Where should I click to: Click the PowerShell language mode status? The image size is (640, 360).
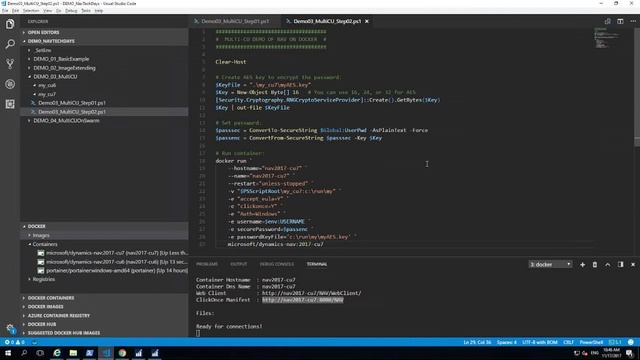click(x=591, y=342)
